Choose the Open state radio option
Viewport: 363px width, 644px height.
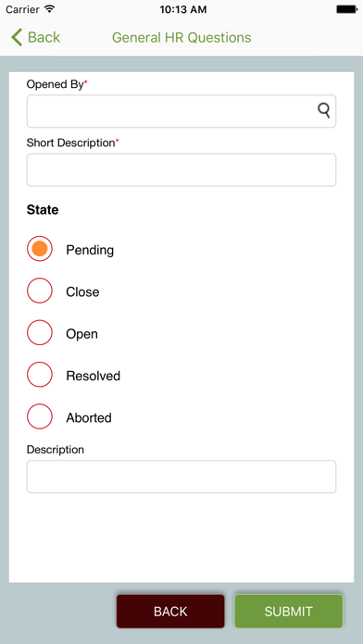(40, 332)
